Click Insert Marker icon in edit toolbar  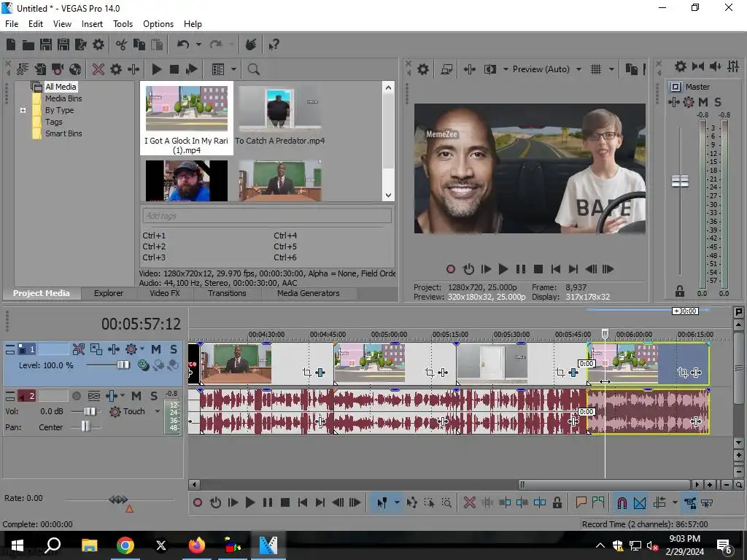[581, 502]
